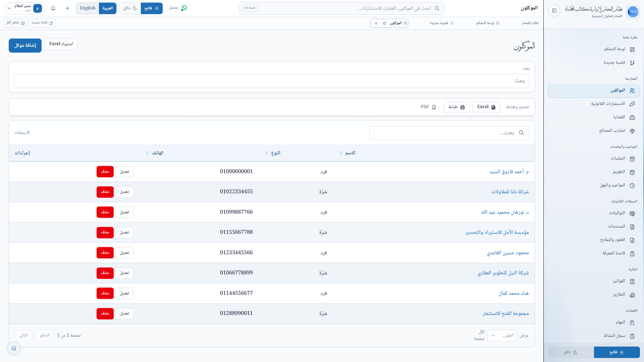Delete مجموعة الفتح للاستثمار row
Viewport: 644px width, 362px height.
(x=105, y=313)
